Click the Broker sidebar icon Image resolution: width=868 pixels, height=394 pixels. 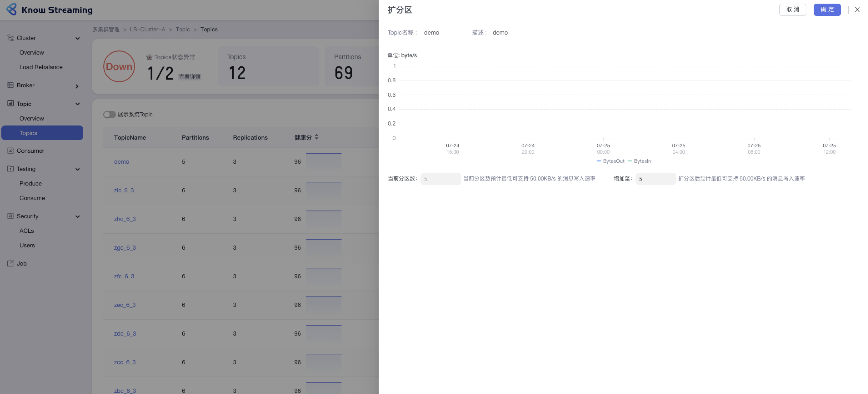point(10,85)
